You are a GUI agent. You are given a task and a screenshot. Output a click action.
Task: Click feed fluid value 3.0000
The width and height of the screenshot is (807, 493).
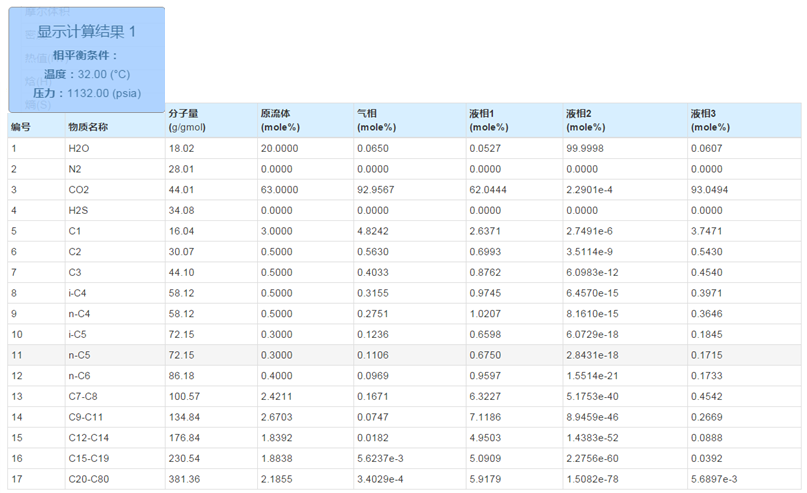[276, 231]
